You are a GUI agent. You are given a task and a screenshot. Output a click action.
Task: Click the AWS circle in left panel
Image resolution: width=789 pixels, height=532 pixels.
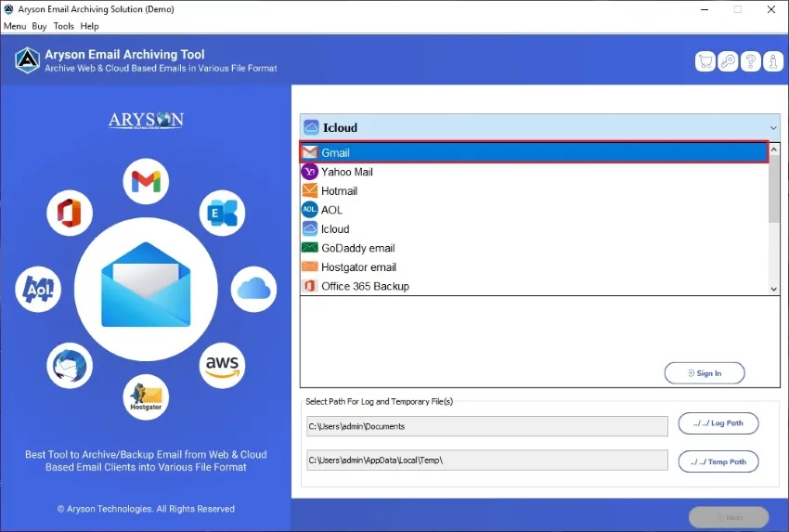click(222, 366)
